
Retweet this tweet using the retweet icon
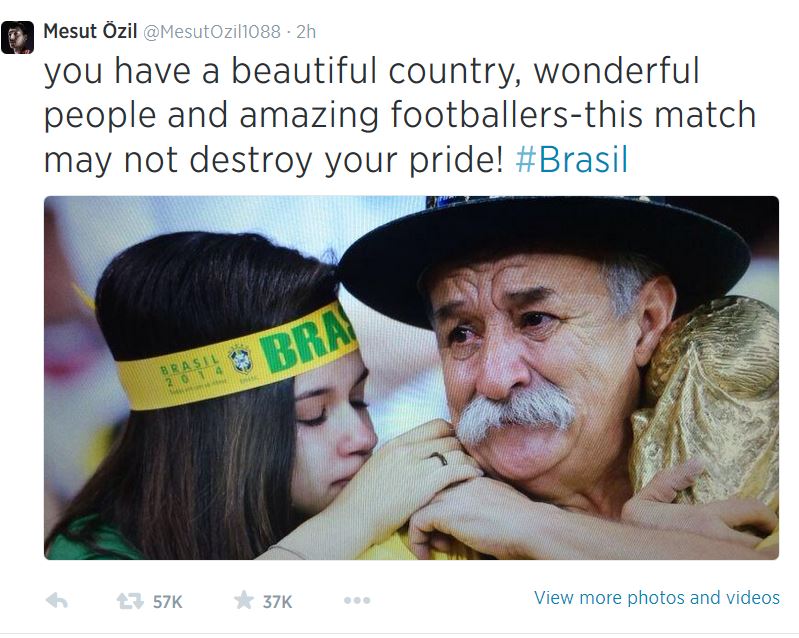click(x=130, y=600)
